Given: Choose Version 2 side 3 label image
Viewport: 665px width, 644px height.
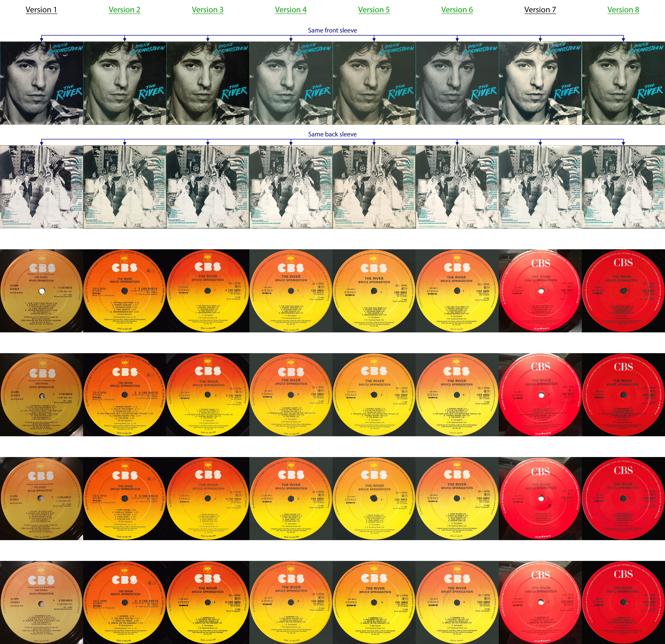Looking at the screenshot, I should [125, 498].
